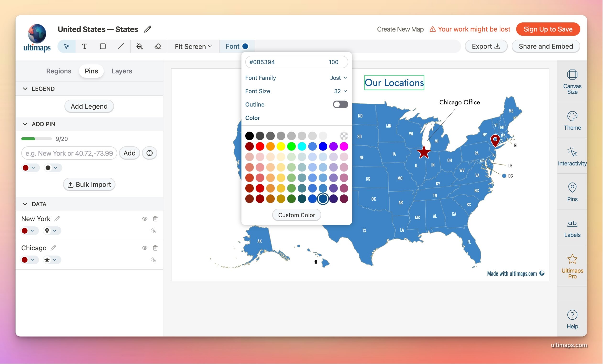The width and height of the screenshot is (603, 364).
Task: Switch to the Layers tab
Action: (122, 71)
